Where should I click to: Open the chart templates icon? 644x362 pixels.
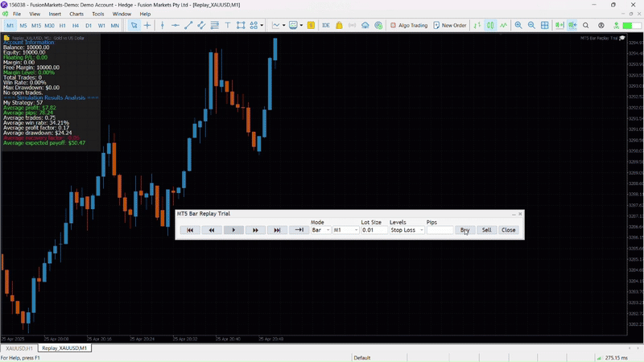[x=293, y=26]
